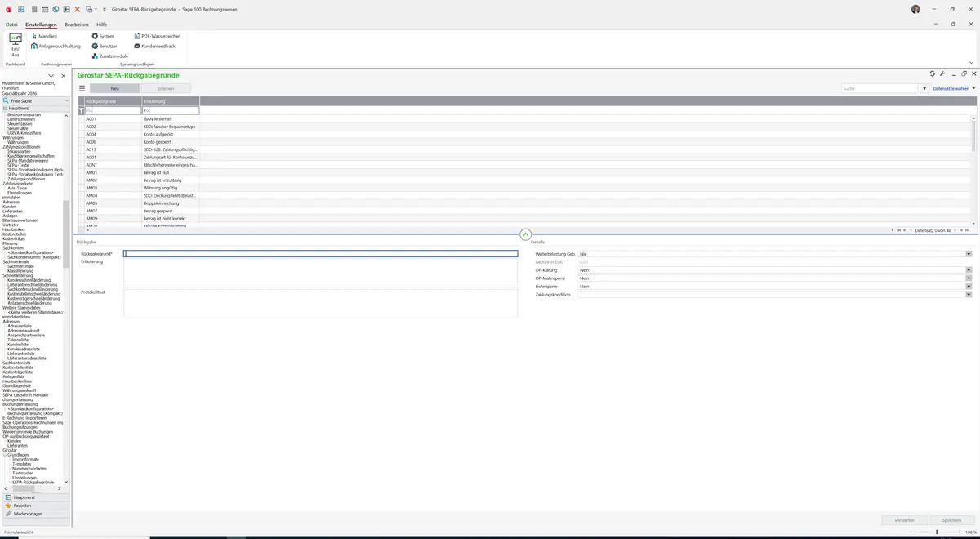
Task: Open the Hilfe menu
Action: coord(102,24)
